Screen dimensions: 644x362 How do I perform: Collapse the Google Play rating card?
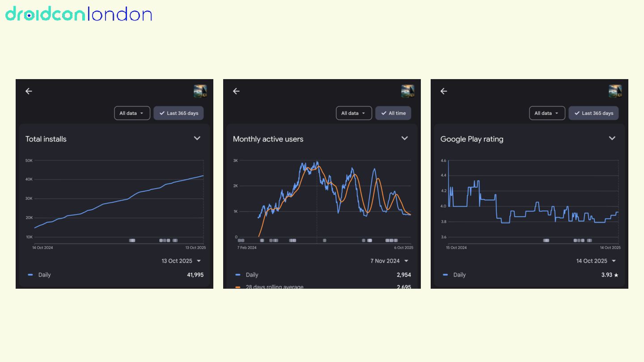pos(612,138)
